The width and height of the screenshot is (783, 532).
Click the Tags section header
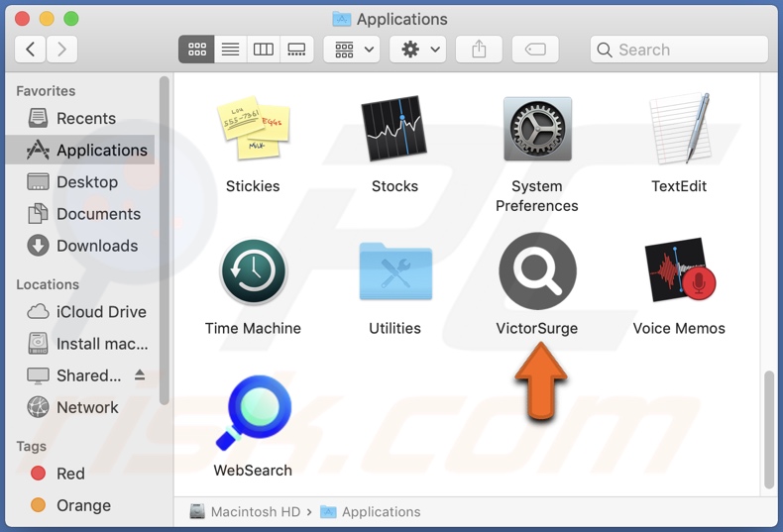click(x=31, y=446)
